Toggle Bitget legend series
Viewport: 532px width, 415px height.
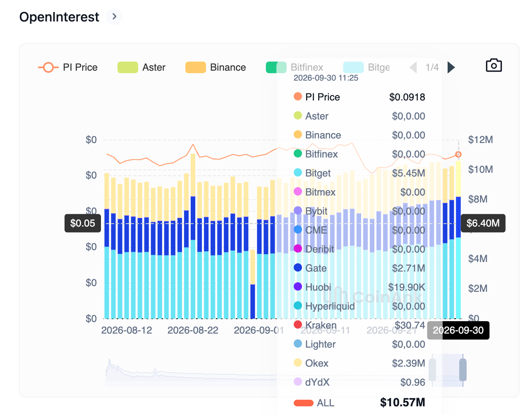click(x=367, y=67)
